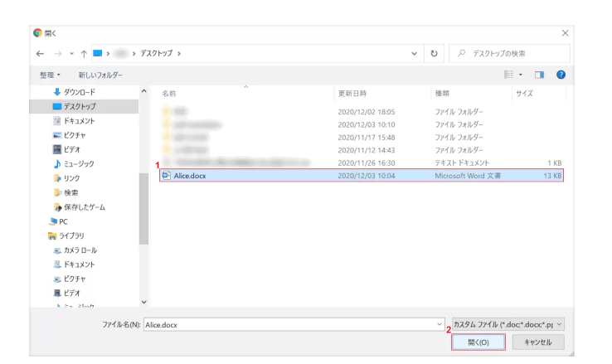Image resolution: width=612 pixels, height=364 pixels.
Task: Click the Up directory arrow
Action: tap(83, 54)
